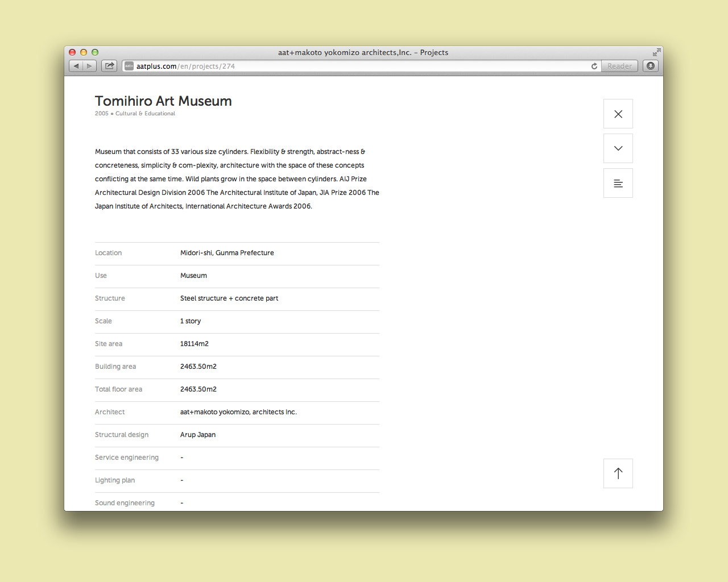This screenshot has height=582, width=728.
Task: Open the Downloads button in toolbar
Action: coord(651,66)
